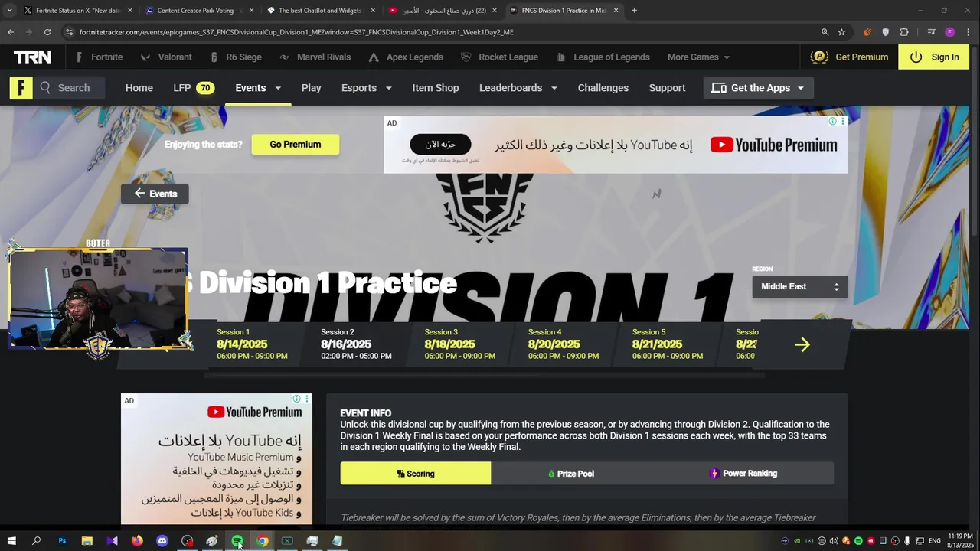Open the Get the Apps dropdown
Viewport: 980px width, 551px height.
coord(757,88)
